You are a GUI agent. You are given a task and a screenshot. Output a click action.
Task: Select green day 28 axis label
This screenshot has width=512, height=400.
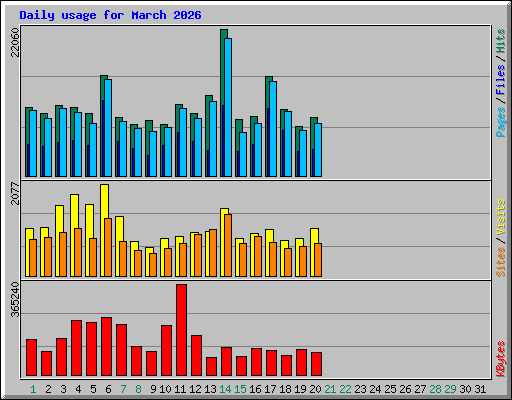tap(435, 389)
